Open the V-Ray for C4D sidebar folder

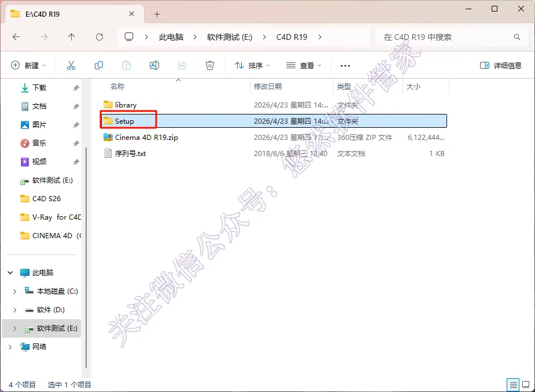pos(50,217)
